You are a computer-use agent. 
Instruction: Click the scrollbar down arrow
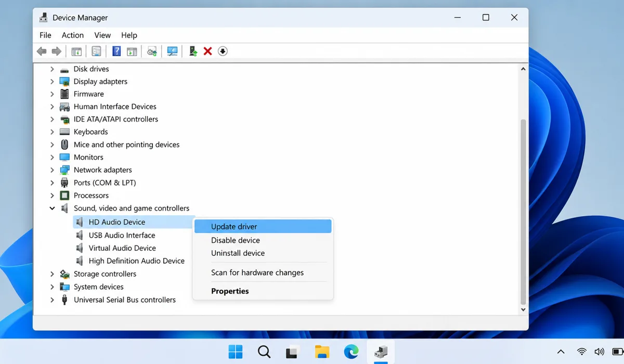[523, 309]
